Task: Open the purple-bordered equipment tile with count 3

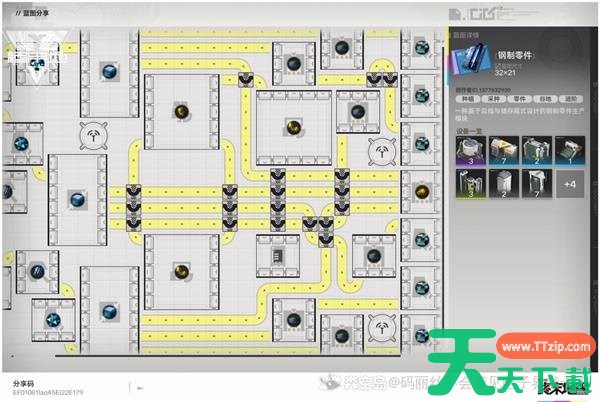Action: [x=471, y=151]
